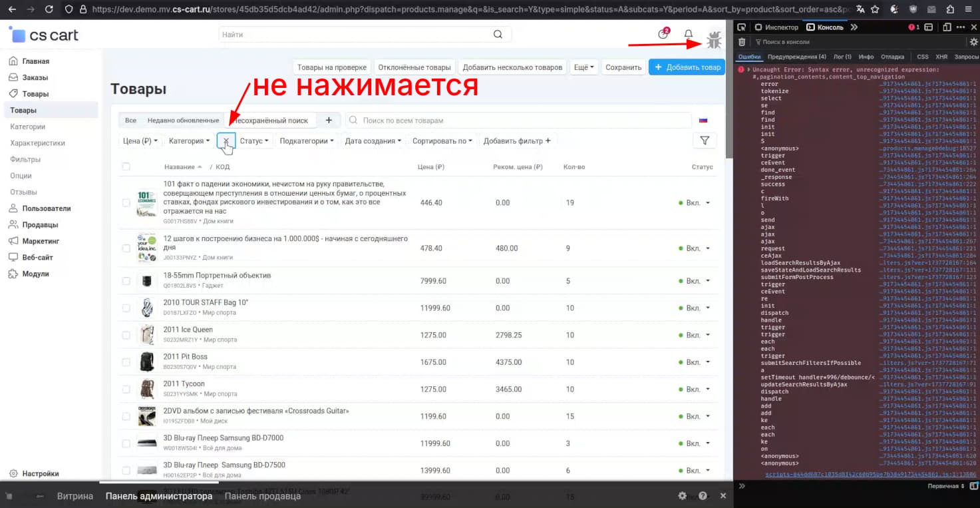
Task: Select checkbox for 18-55mm Портретный объектив
Action: click(126, 281)
